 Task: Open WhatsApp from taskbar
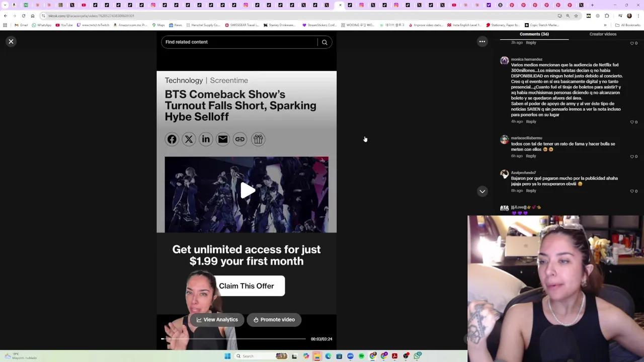(x=418, y=356)
